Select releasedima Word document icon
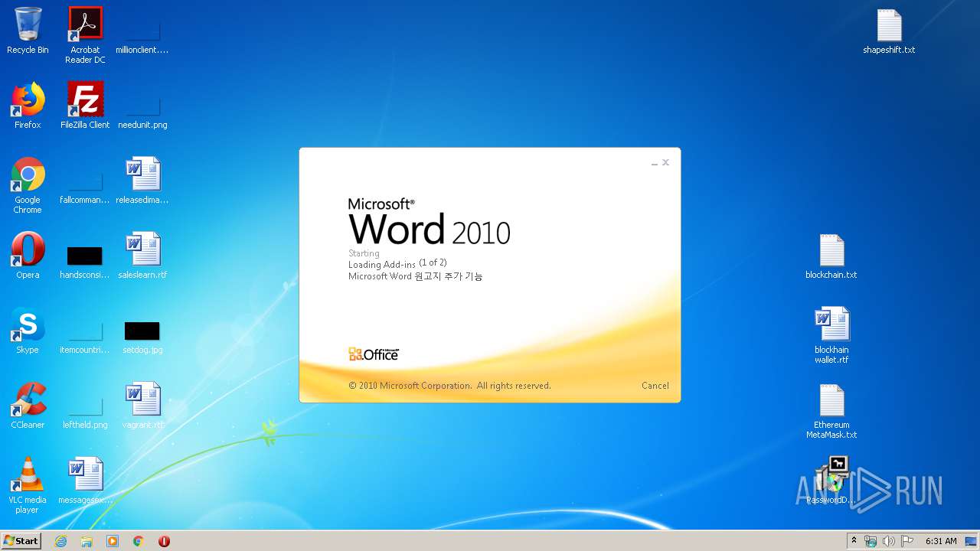The width and height of the screenshot is (980, 551). point(142,181)
